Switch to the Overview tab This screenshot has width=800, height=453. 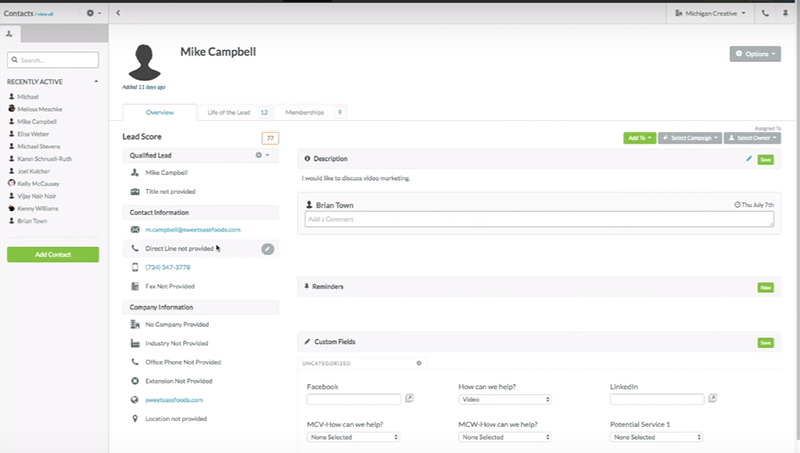pyautogui.click(x=160, y=112)
